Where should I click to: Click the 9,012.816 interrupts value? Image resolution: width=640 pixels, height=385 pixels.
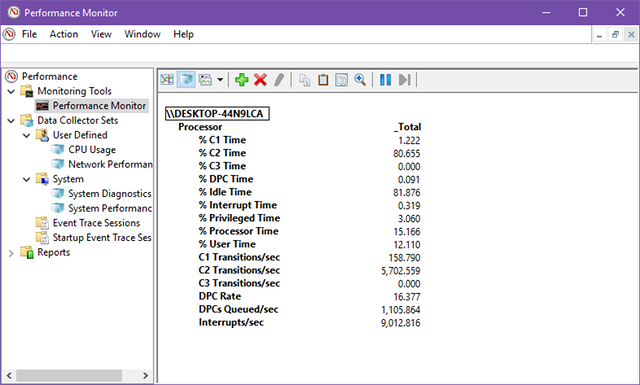click(x=400, y=323)
